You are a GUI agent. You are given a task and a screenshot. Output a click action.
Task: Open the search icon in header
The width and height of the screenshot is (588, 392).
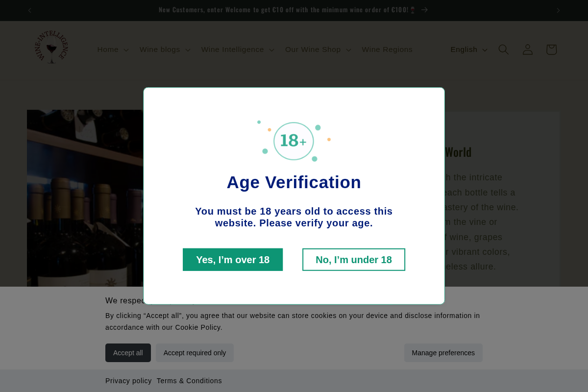(x=503, y=49)
